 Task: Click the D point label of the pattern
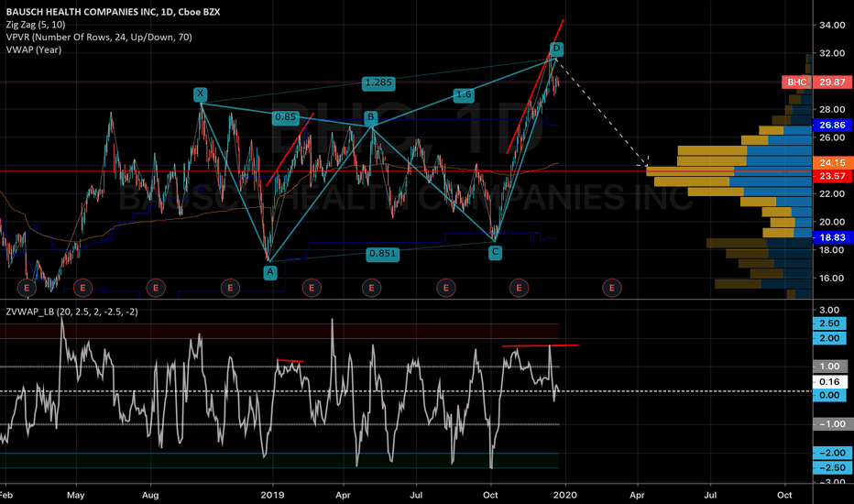556,49
